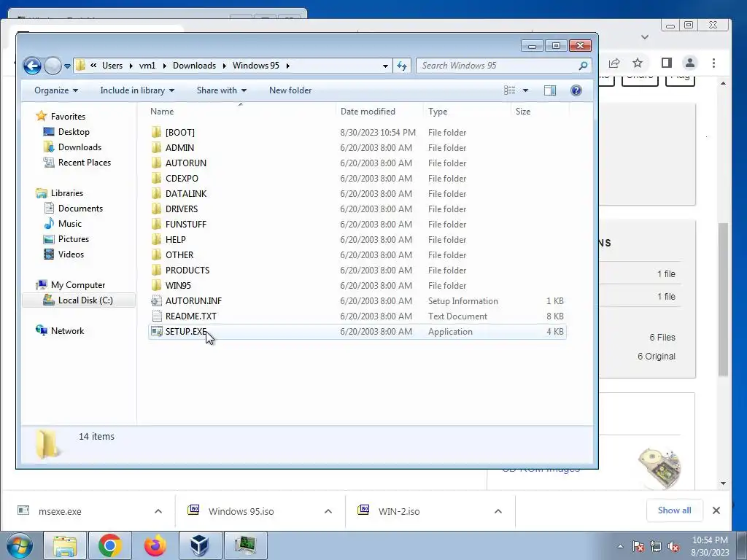The width and height of the screenshot is (747, 560).
Task: Show hidden tray icons arrow
Action: pyautogui.click(x=620, y=546)
